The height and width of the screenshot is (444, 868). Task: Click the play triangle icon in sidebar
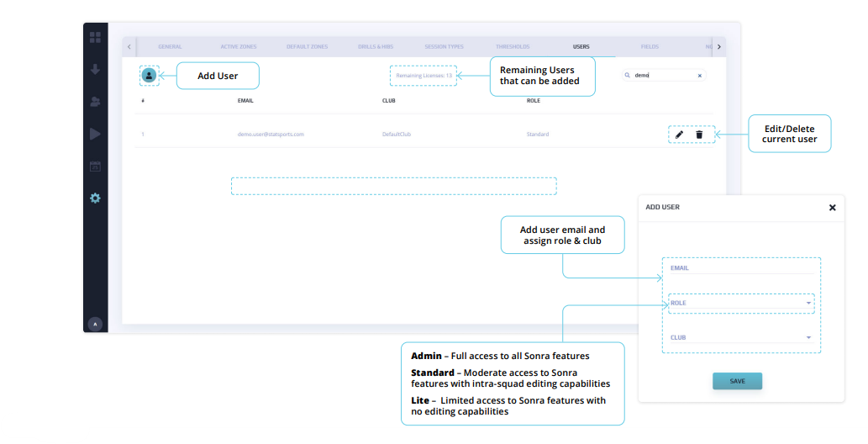click(x=95, y=134)
